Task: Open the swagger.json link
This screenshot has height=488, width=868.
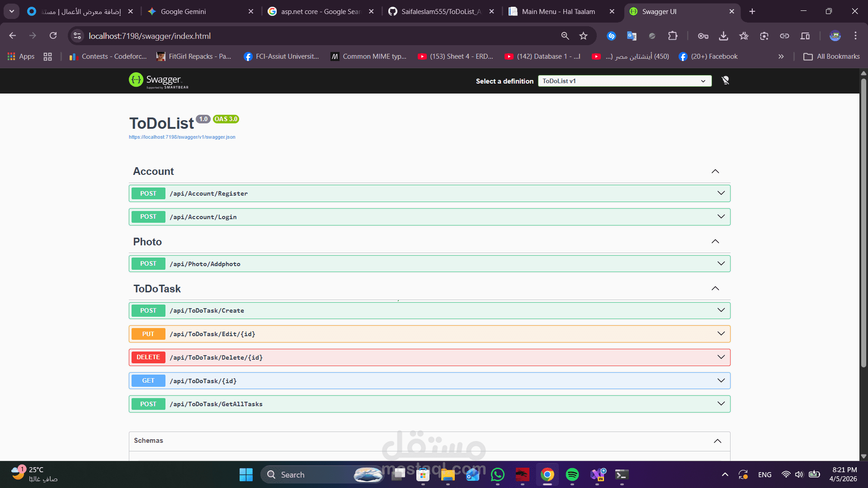Action: point(182,137)
